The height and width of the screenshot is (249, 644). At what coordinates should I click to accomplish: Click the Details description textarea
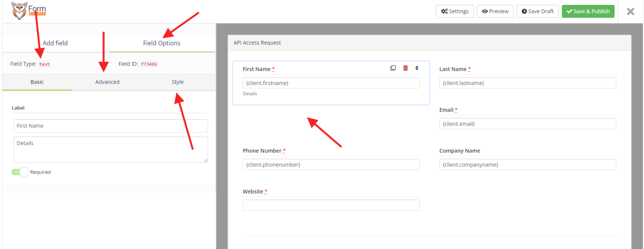pos(110,149)
